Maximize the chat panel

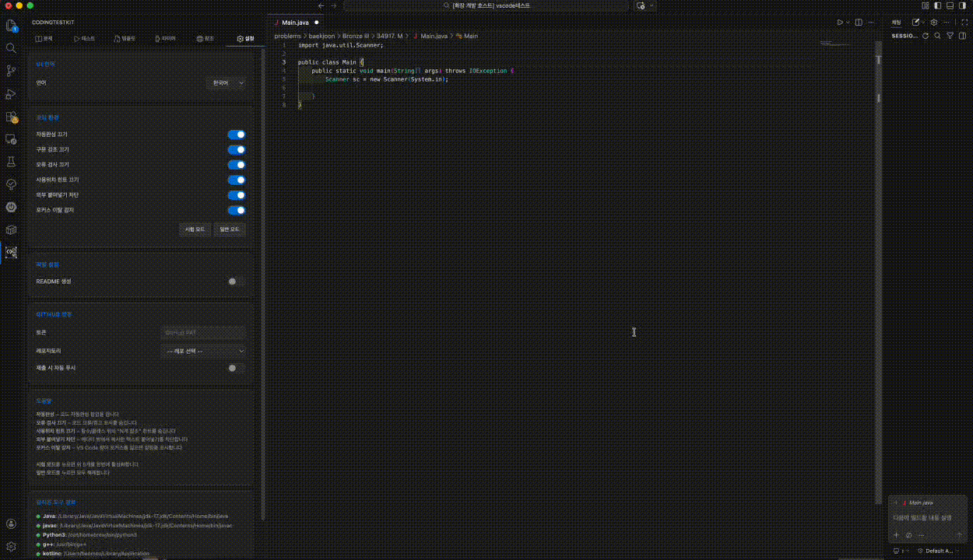[x=964, y=23]
